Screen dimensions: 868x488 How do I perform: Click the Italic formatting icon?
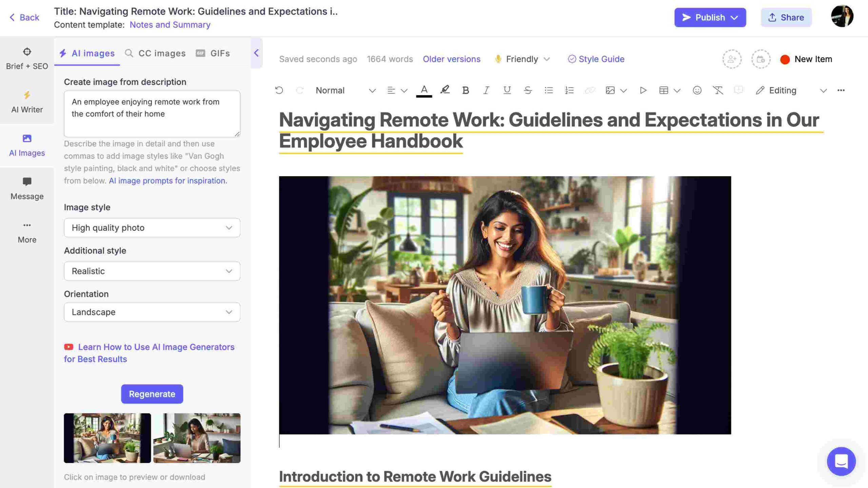(x=486, y=90)
